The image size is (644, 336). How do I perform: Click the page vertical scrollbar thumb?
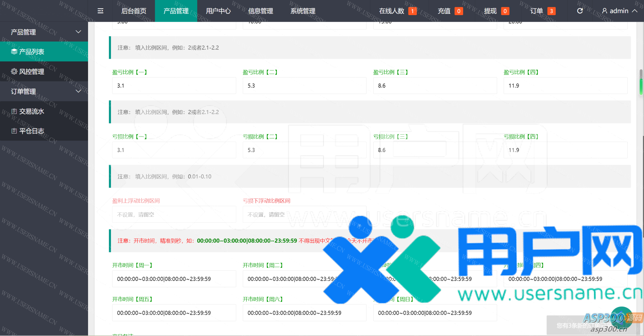tap(641, 82)
